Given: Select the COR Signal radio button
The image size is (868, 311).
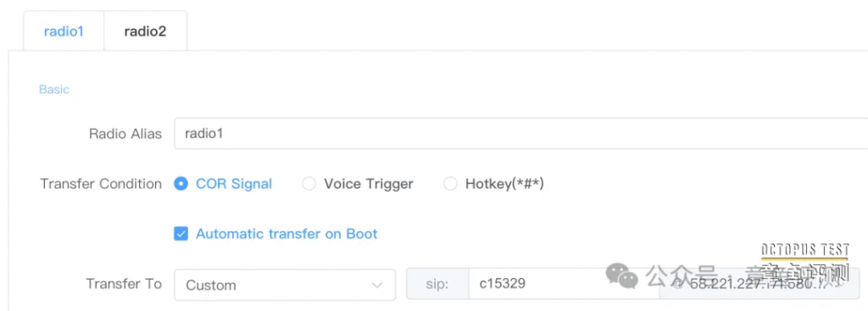Looking at the screenshot, I should tap(181, 184).
